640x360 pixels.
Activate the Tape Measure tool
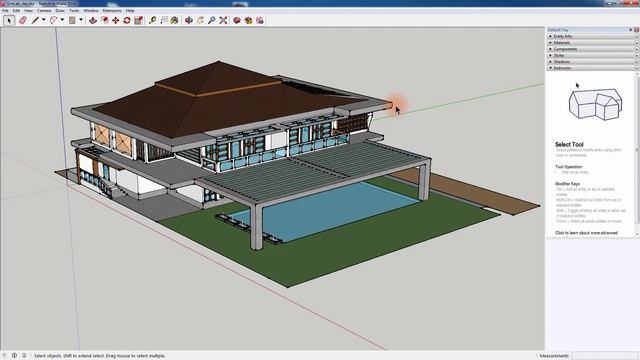pyautogui.click(x=152, y=20)
